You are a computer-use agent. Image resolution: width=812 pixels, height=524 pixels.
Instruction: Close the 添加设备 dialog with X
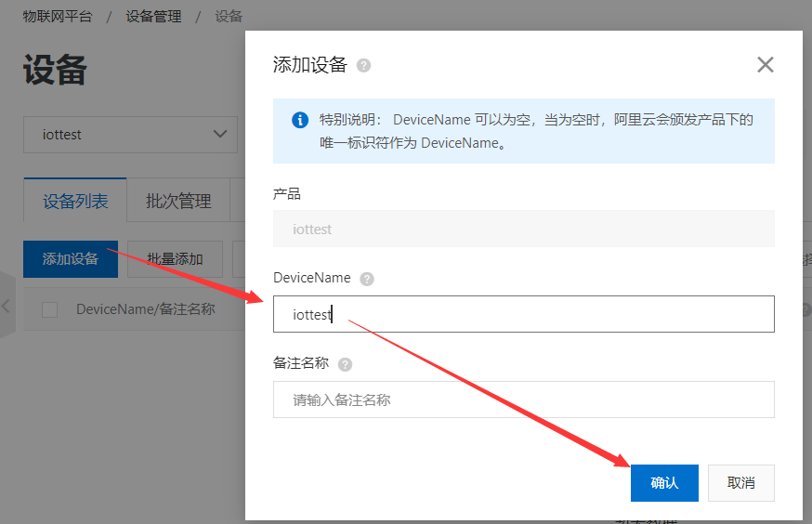[x=765, y=64]
